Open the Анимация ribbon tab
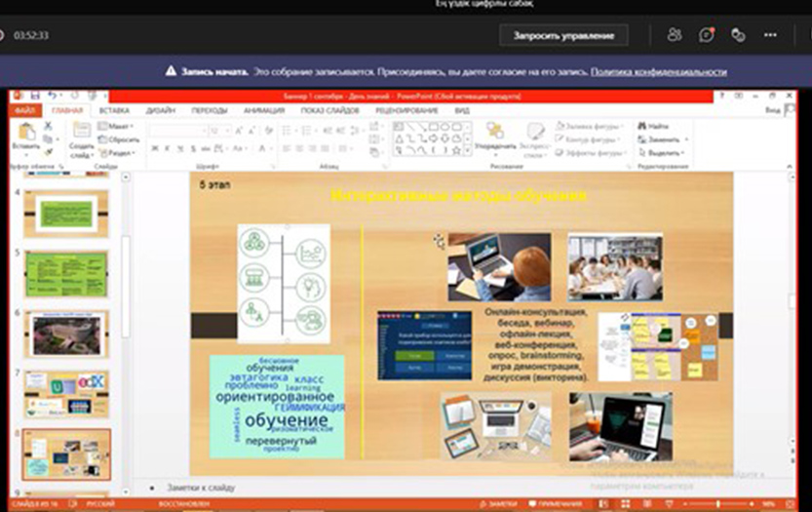Viewport: 812px width, 512px height. point(264,111)
